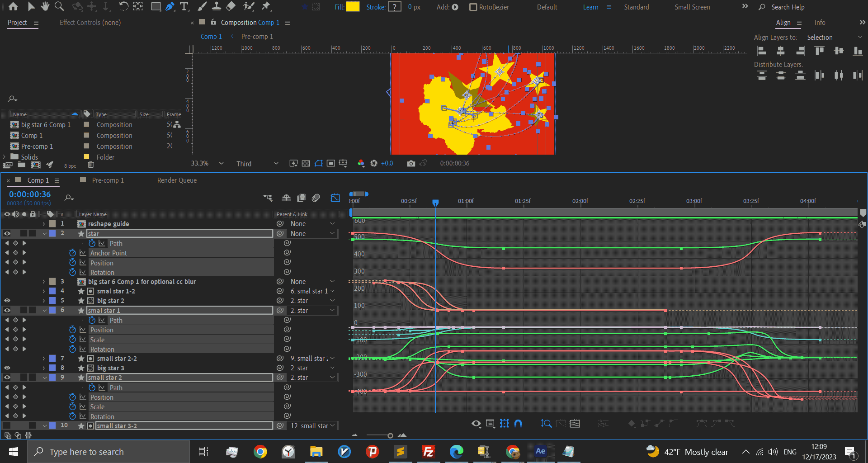Select the Brush tool
The width and height of the screenshot is (868, 463).
[202, 6]
